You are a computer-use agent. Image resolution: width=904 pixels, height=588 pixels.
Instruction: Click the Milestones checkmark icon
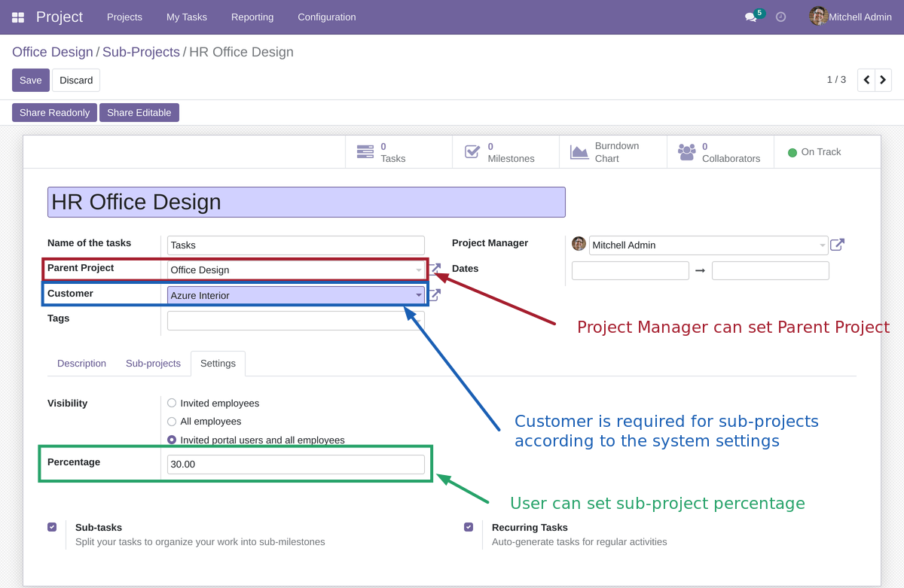tap(472, 151)
